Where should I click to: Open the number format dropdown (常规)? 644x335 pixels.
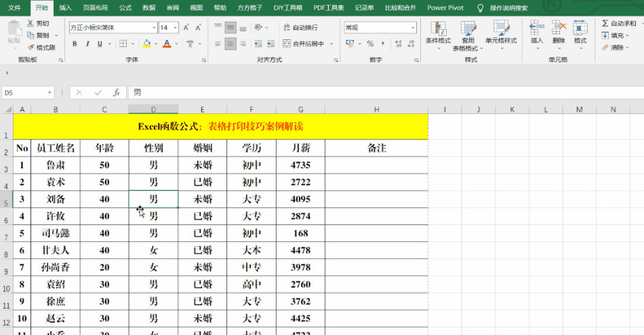coord(413,28)
